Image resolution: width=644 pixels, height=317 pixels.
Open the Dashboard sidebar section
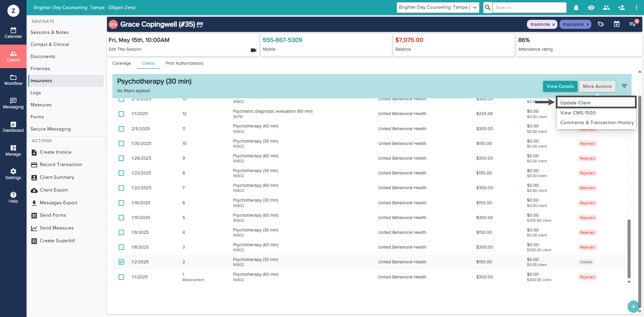(13, 127)
